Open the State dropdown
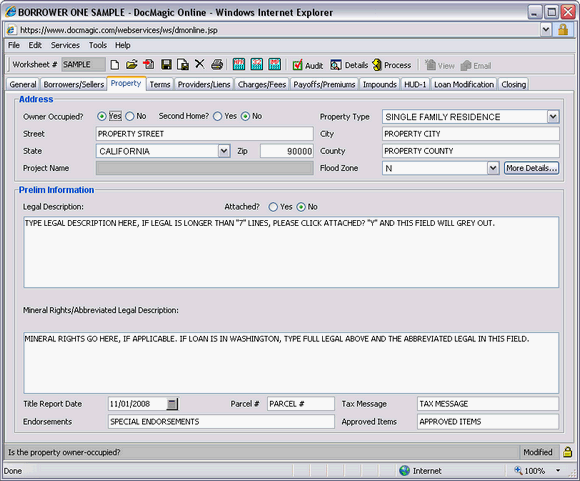The height and width of the screenshot is (481, 580). (223, 151)
